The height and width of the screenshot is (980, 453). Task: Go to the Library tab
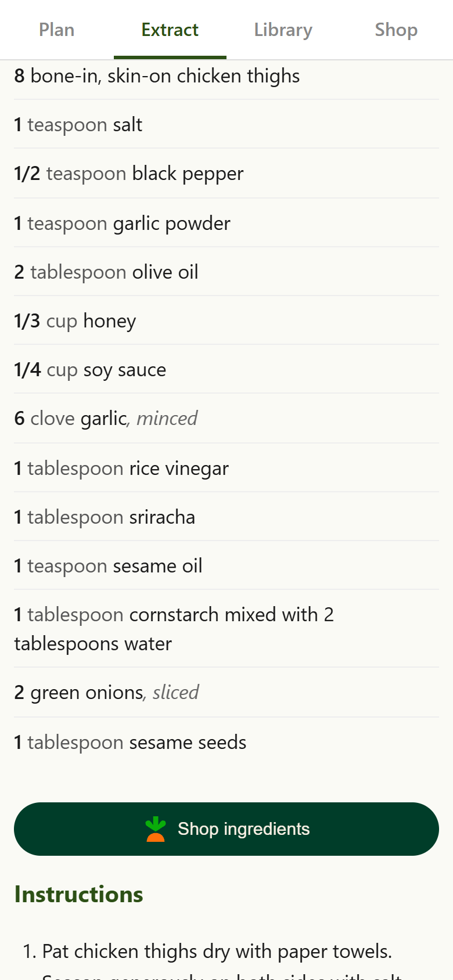coord(283,30)
